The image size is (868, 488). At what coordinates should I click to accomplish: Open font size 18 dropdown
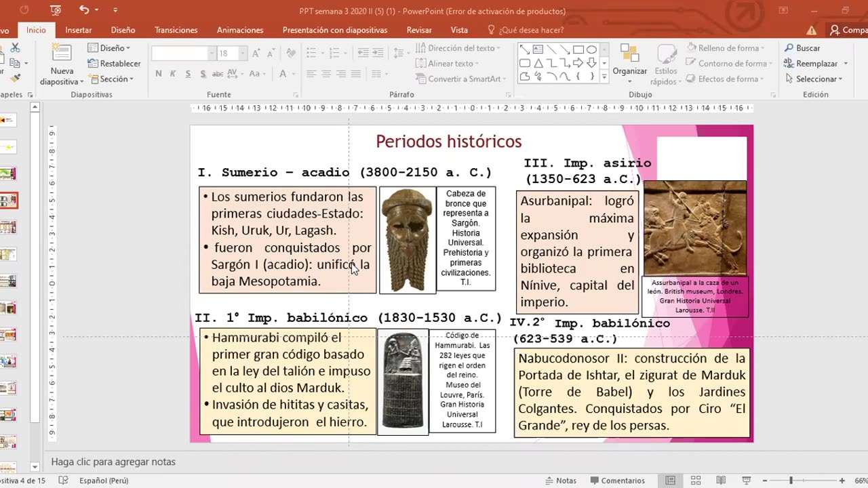tap(243, 53)
